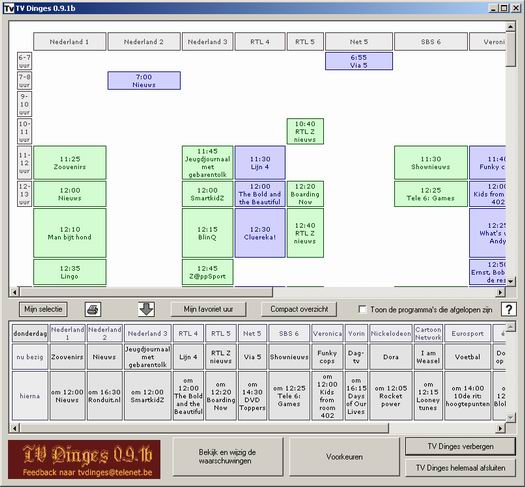Image resolution: width=525 pixels, height=487 pixels.
Task: Open 'Bekijk en wijzig de waarschuwingen'
Action: pos(228,456)
